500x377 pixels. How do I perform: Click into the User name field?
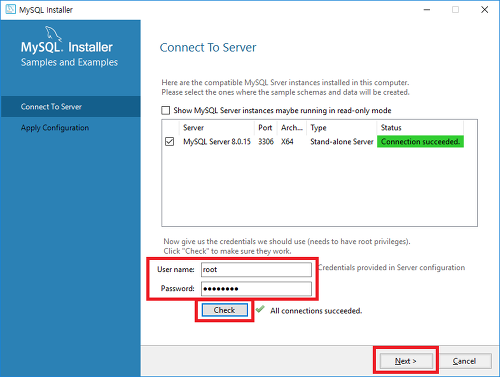[256, 269]
